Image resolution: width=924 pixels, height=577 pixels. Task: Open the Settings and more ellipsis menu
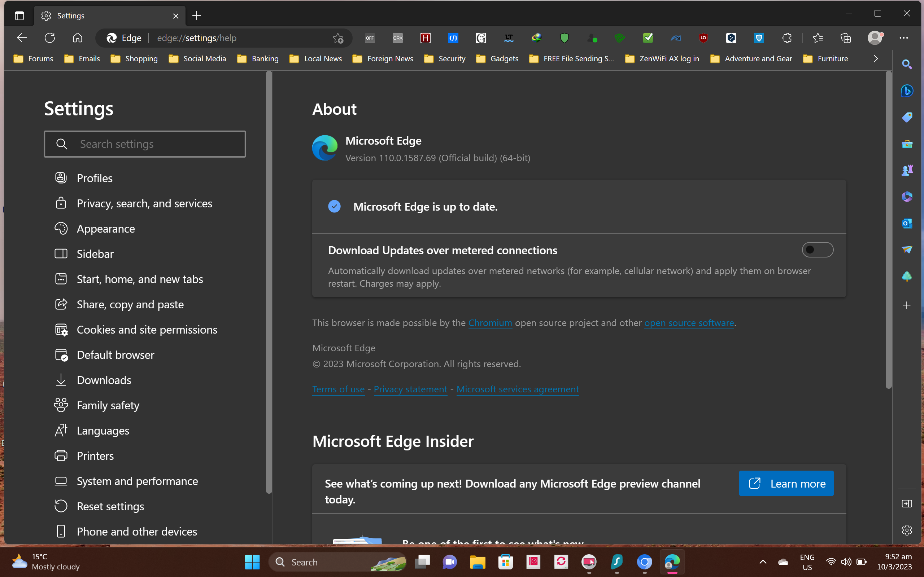pos(903,38)
